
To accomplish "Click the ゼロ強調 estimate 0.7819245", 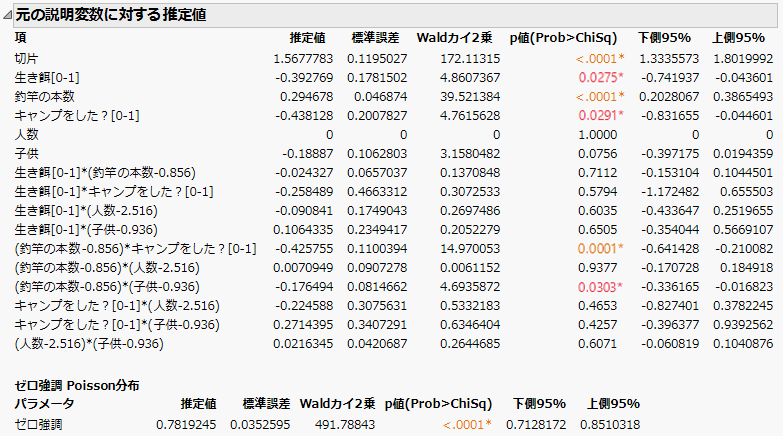I will click(x=186, y=425).
